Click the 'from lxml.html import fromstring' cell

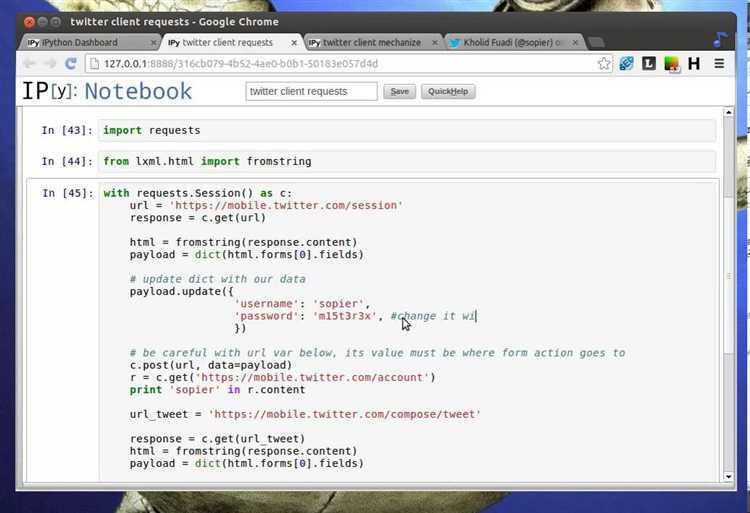pos(407,161)
